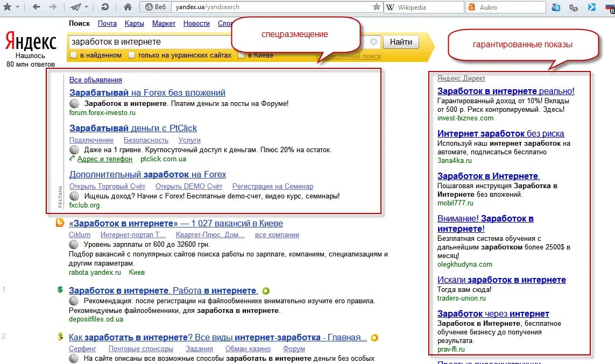
Task: Select the Поиск tab
Action: (x=79, y=24)
